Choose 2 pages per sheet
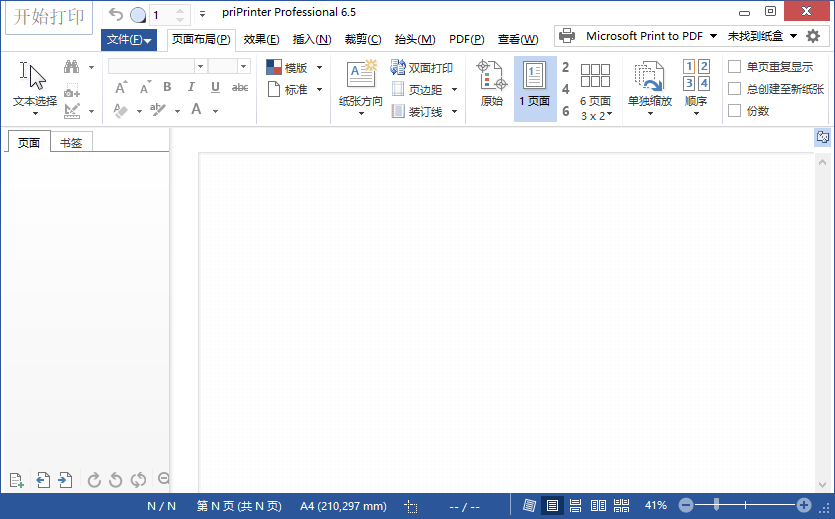The image size is (835, 519). pyautogui.click(x=566, y=67)
